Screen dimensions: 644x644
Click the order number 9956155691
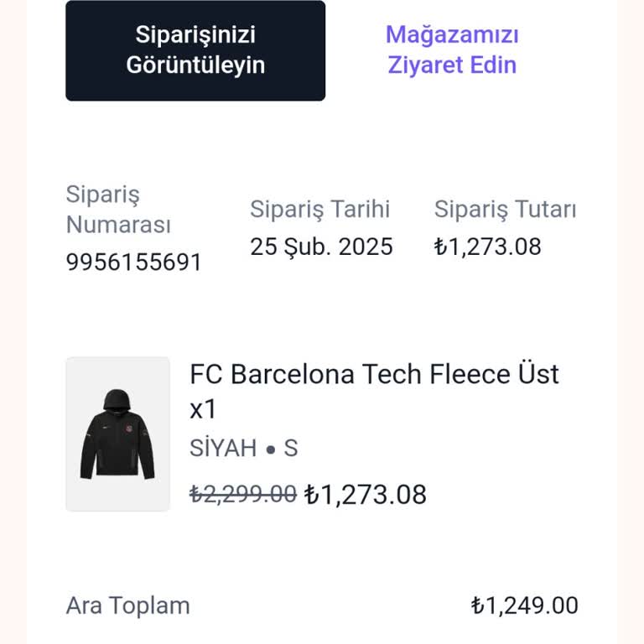pos(134,262)
